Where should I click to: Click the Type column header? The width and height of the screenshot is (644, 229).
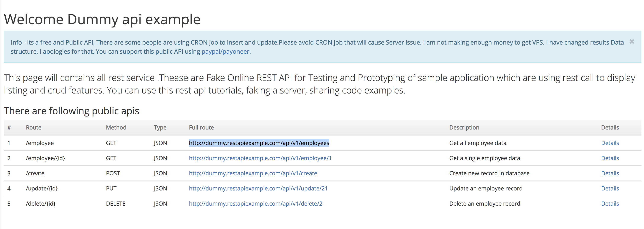(x=160, y=127)
